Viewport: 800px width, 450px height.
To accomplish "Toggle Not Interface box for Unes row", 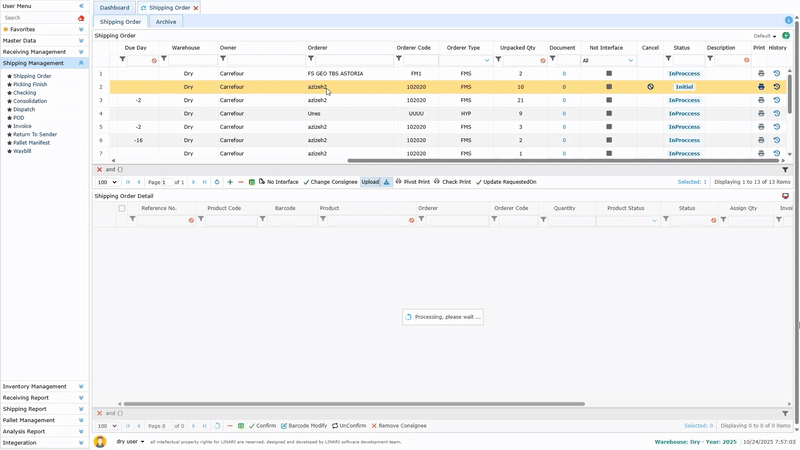I will click(608, 114).
